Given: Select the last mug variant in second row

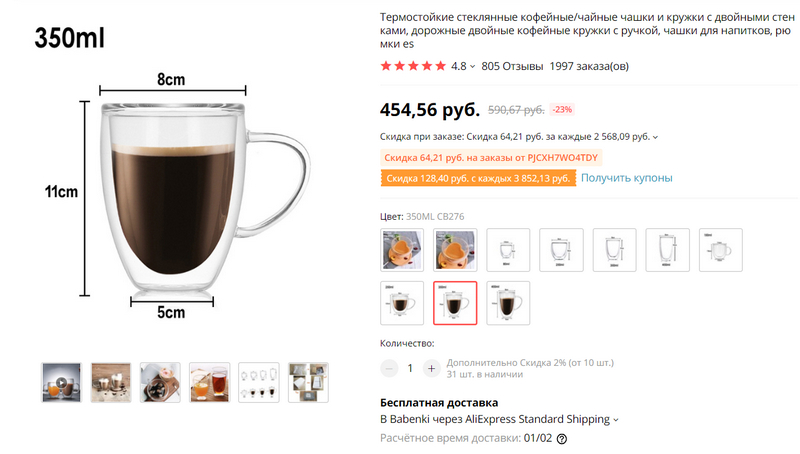Looking at the screenshot, I should click(508, 303).
